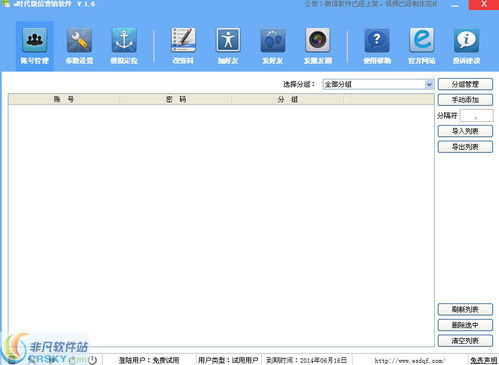The image size is (499, 365).
Task: Open the 使用帮助 question mark icon
Action: (x=377, y=46)
